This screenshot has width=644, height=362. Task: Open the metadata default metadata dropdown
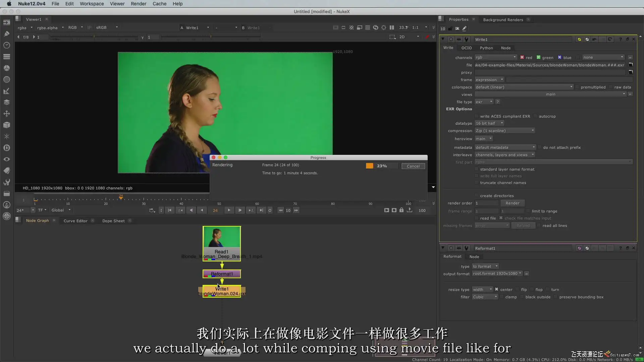pyautogui.click(x=505, y=147)
